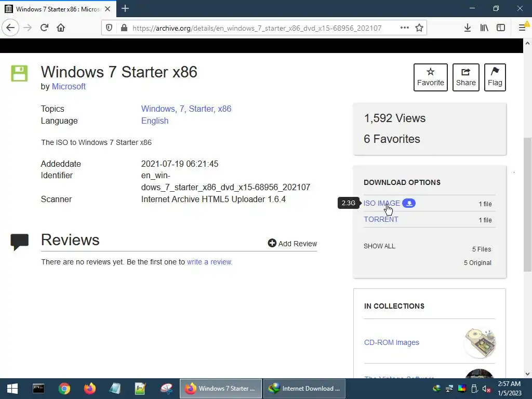The image size is (532, 399).
Task: Click the speech bubble Reviews icon
Action: (19, 242)
